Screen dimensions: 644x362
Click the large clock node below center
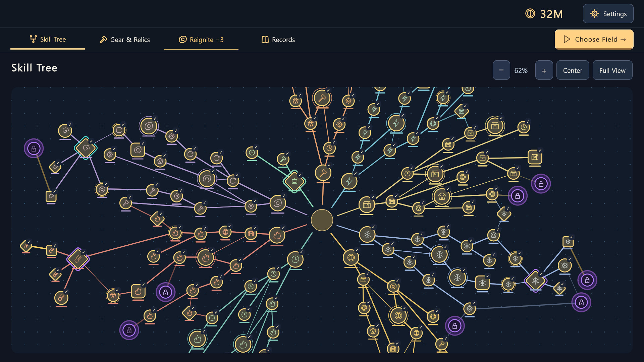coord(295,259)
